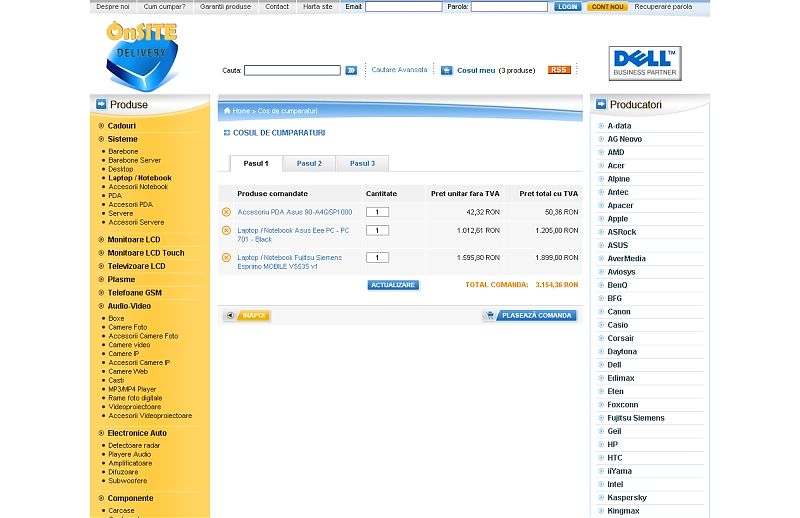
Task: Open Barebone Server subcategory
Action: pyautogui.click(x=134, y=160)
